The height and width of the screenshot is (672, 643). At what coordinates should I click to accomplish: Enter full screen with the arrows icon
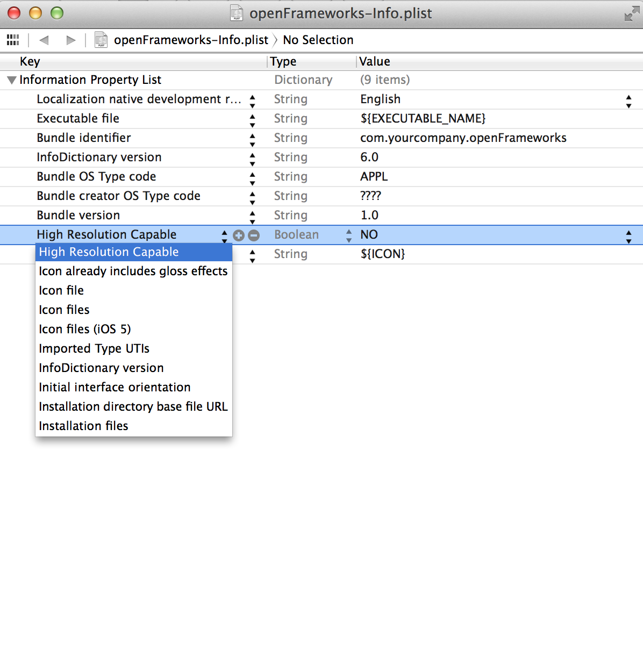click(x=632, y=13)
